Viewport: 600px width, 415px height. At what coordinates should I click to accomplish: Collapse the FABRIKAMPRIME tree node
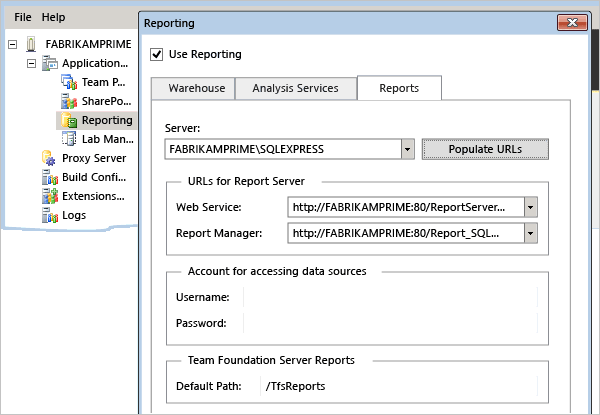[x=14, y=45]
